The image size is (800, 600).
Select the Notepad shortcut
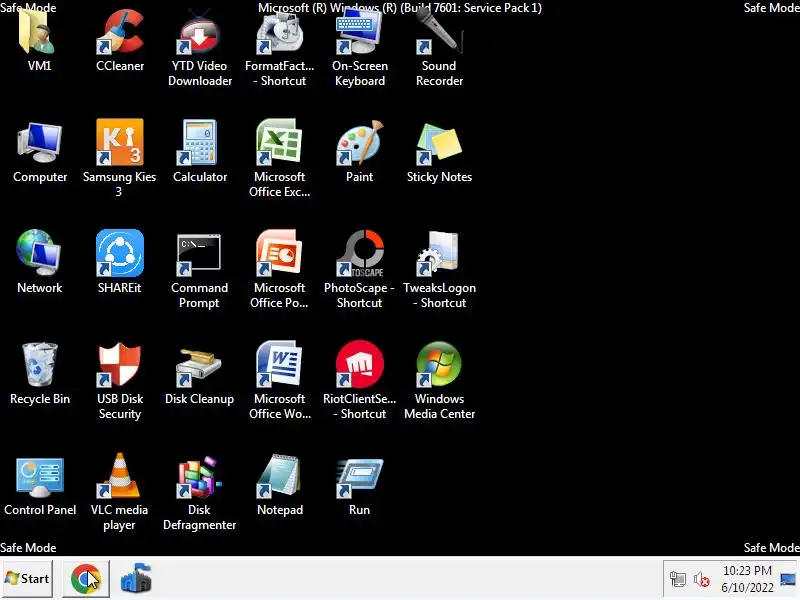[x=280, y=476]
